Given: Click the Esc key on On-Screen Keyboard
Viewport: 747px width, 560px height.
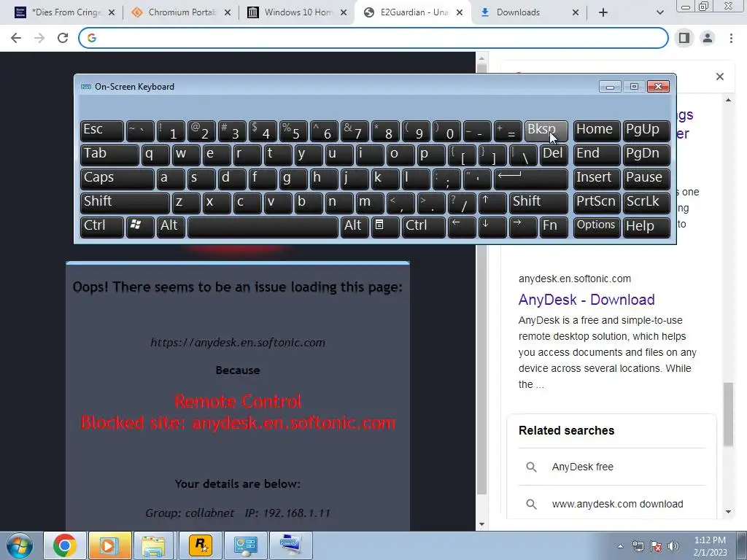Looking at the screenshot, I should click(x=102, y=131).
